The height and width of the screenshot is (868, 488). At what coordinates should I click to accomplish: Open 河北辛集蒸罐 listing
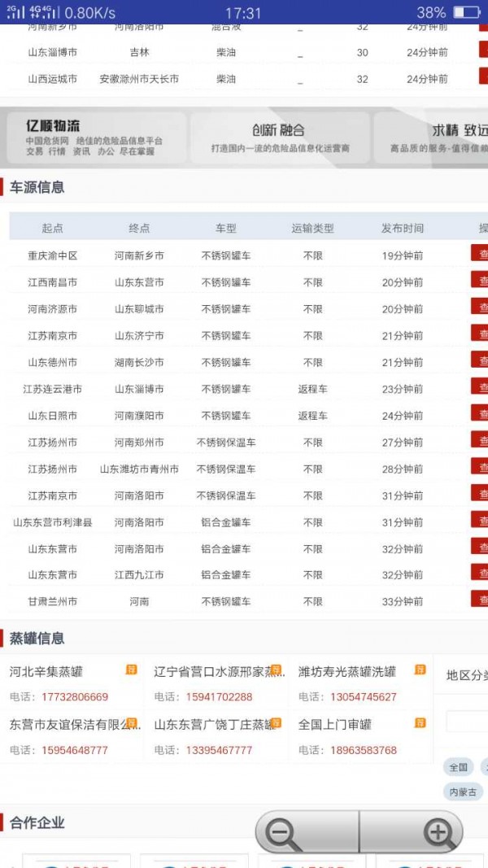pyautogui.click(x=46, y=672)
